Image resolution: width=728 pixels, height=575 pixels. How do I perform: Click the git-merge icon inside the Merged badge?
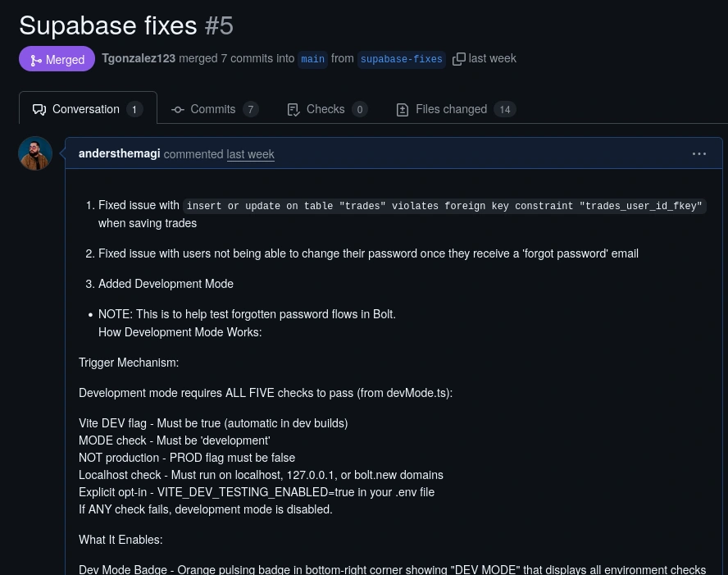36,59
